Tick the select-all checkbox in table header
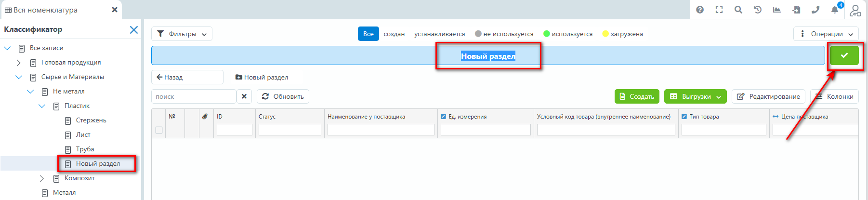 [x=159, y=130]
